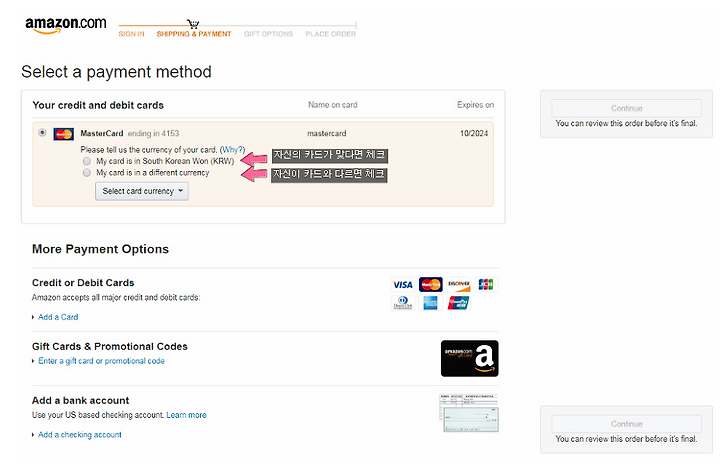Click the Expires on column header
720x465 pixels.
point(475,105)
